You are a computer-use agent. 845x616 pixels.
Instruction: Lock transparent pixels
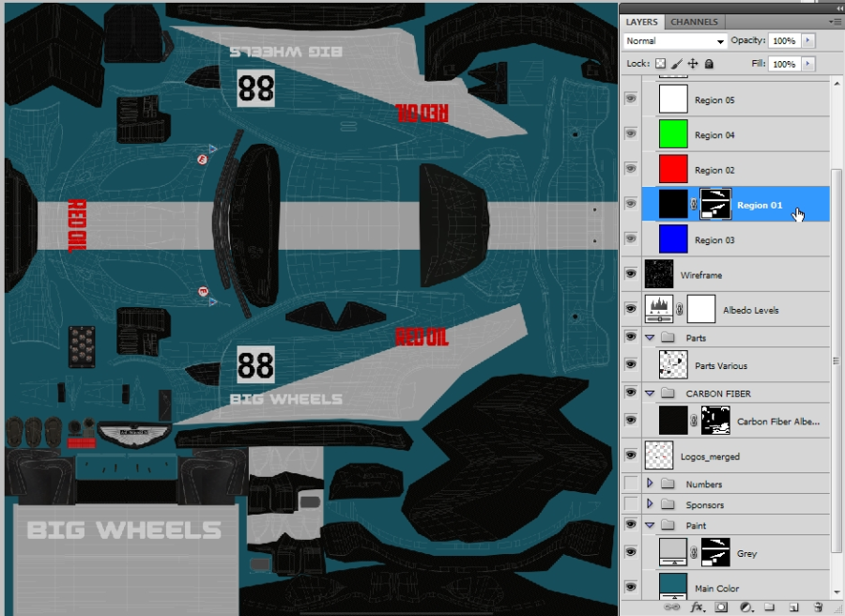[x=660, y=64]
